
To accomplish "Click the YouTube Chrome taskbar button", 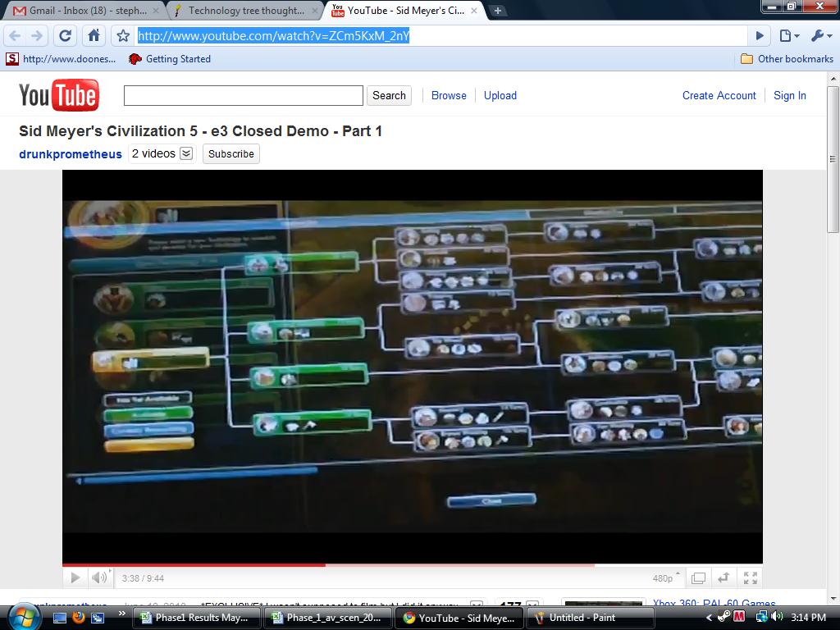I will click(459, 618).
